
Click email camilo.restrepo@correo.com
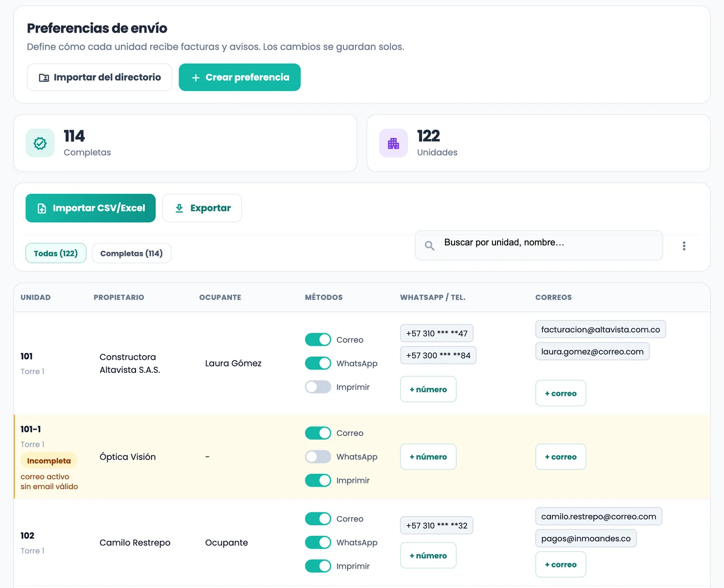[x=599, y=517]
